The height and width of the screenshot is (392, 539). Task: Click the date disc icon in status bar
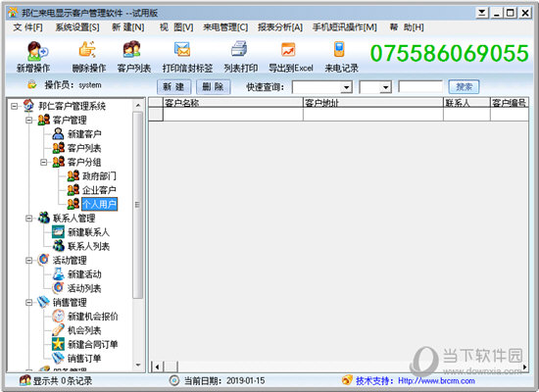[174, 380]
